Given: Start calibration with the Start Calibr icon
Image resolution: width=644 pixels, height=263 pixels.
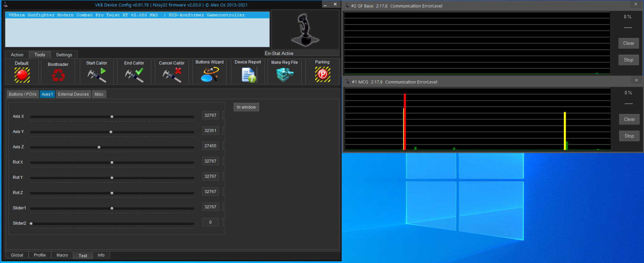Looking at the screenshot, I should coord(97,75).
